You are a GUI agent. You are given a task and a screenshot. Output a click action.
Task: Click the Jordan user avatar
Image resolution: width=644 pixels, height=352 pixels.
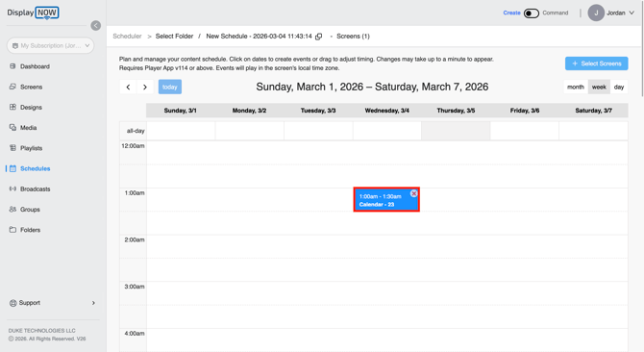[596, 13]
